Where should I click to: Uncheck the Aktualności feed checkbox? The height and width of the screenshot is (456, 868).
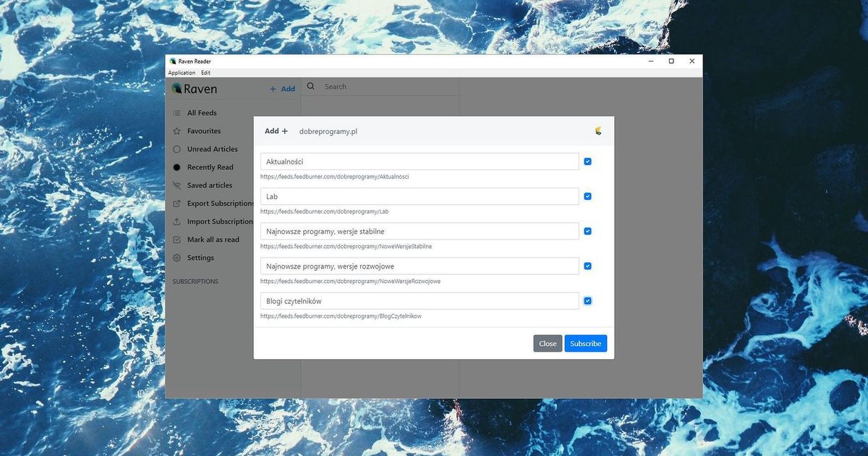click(x=587, y=161)
